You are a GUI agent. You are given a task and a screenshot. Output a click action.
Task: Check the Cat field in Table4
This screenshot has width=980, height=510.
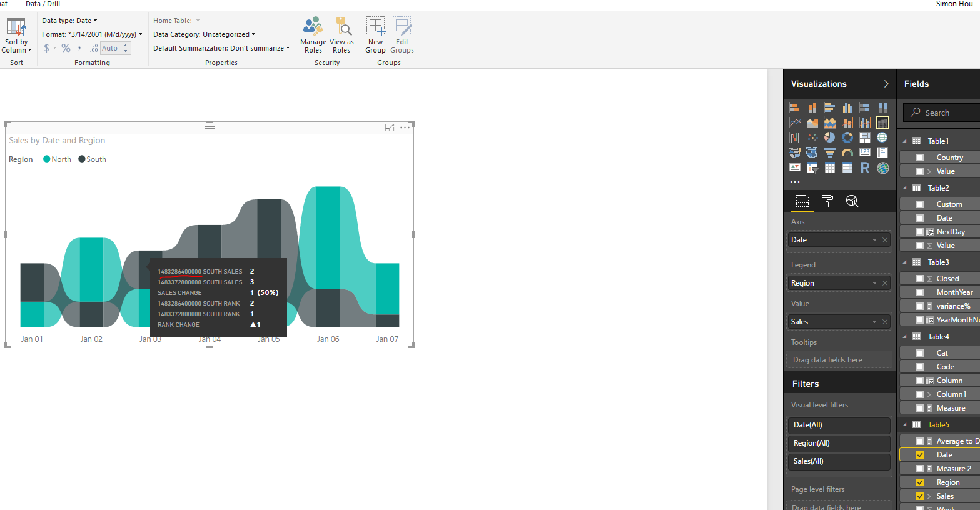pyautogui.click(x=920, y=353)
